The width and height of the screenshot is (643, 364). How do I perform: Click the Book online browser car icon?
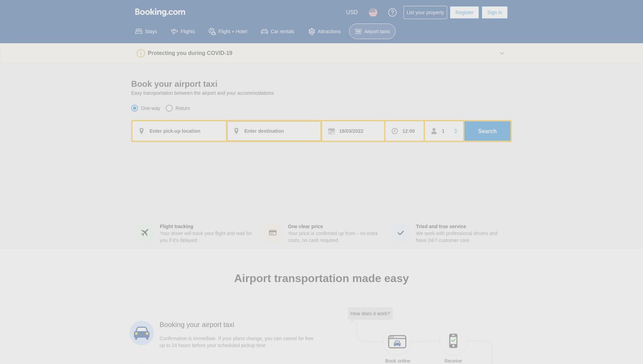397,342
